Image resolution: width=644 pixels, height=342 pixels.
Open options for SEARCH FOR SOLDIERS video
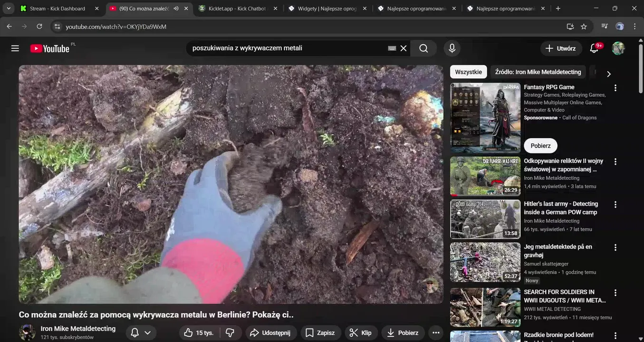click(615, 293)
